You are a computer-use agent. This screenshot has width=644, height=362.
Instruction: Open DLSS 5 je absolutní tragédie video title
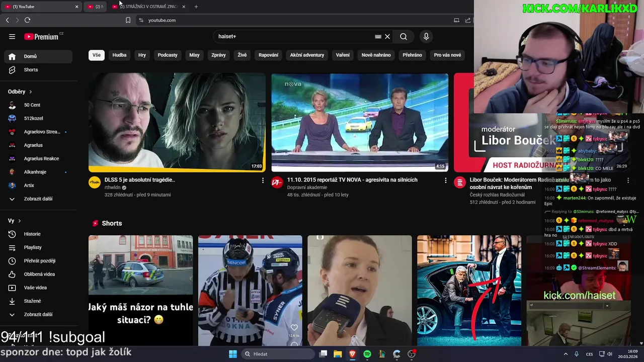click(x=140, y=180)
